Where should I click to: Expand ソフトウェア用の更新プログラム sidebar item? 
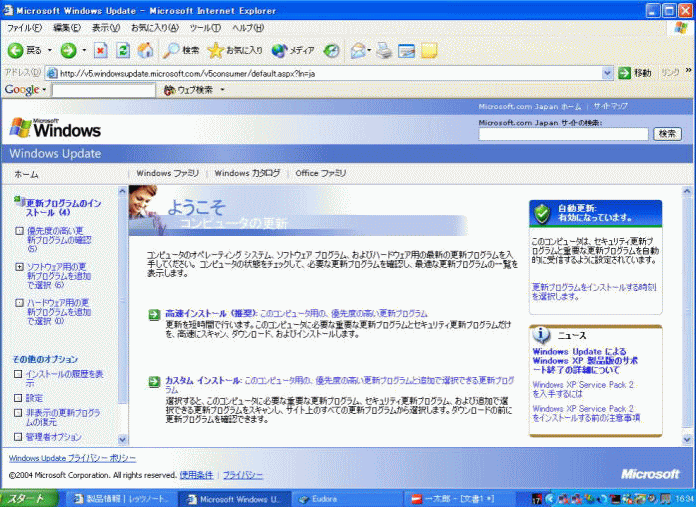(x=19, y=267)
